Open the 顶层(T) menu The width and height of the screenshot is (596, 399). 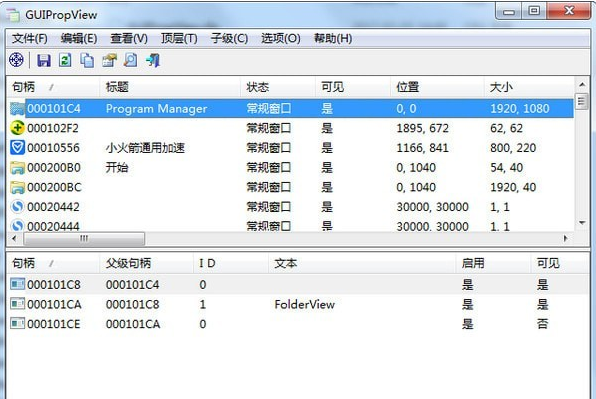(179, 38)
